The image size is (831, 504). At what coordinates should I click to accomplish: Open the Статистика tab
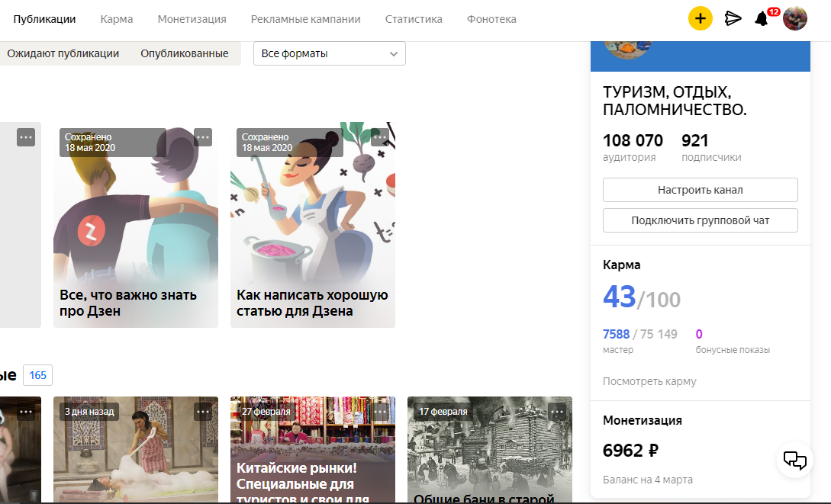414,19
